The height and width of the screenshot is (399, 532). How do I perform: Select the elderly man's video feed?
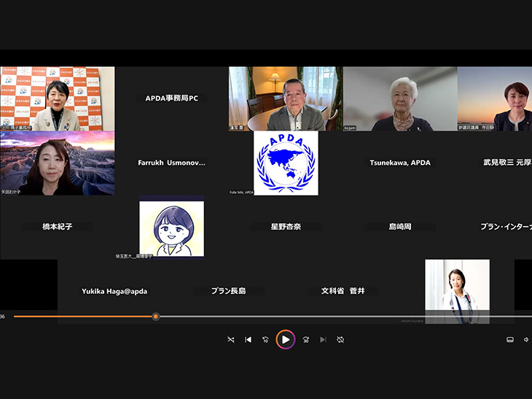(x=286, y=99)
